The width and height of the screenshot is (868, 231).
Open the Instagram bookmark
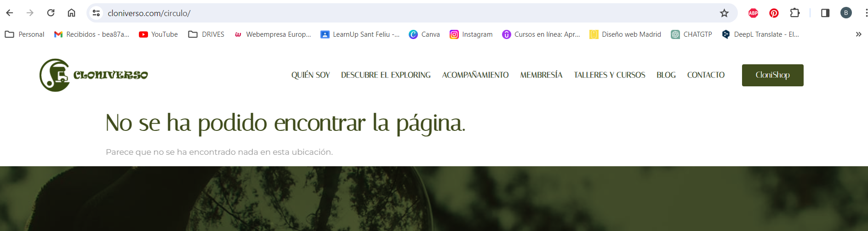[471, 34]
